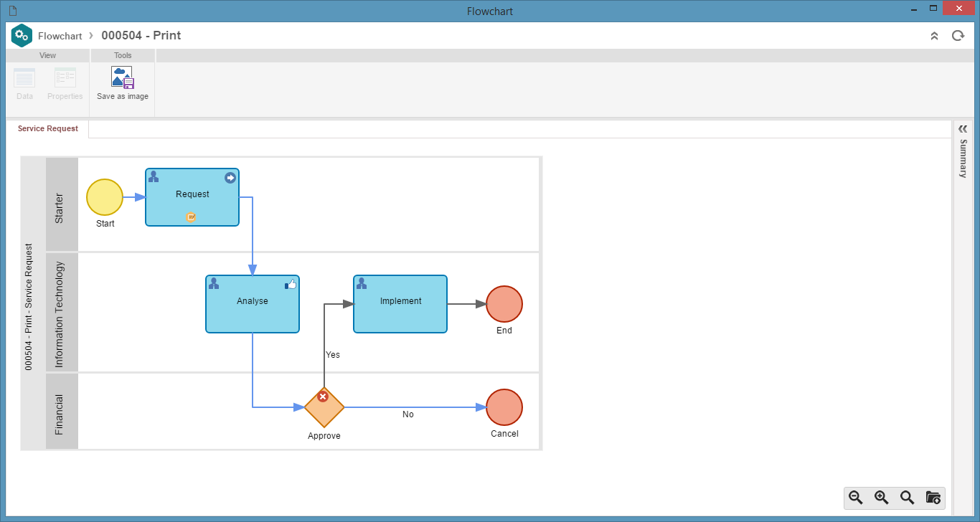Click the No flow label
980x522 pixels.
[x=408, y=414]
